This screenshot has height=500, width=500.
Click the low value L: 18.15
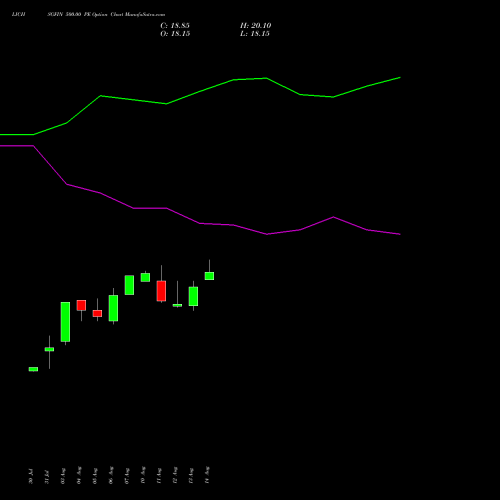(255, 34)
